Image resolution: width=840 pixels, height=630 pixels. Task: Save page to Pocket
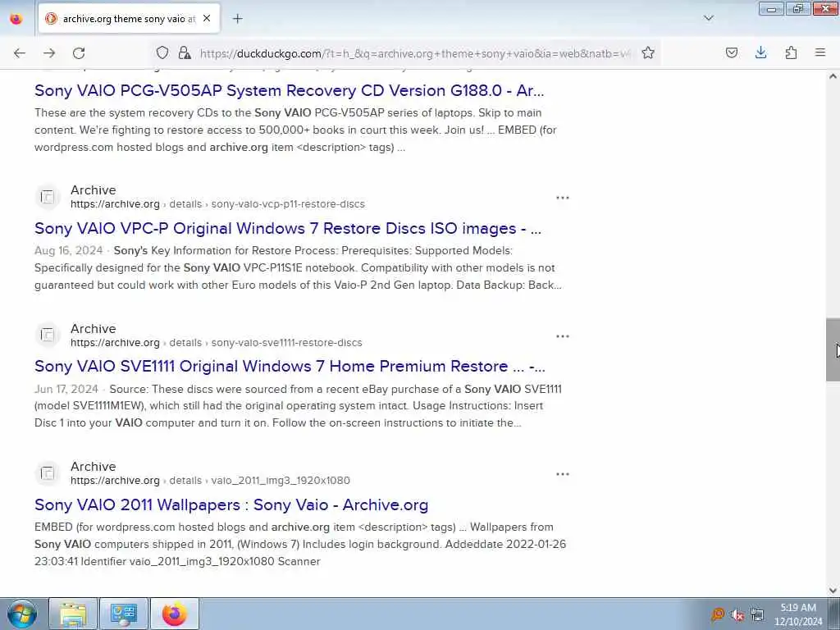click(x=731, y=52)
